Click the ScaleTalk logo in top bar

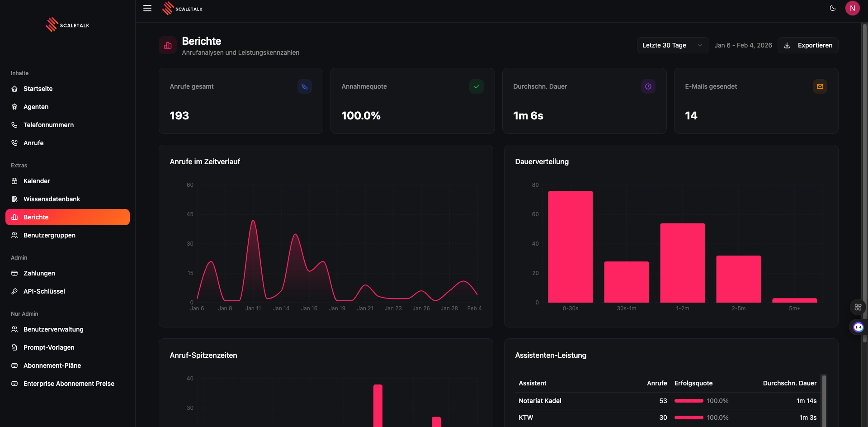tap(182, 9)
